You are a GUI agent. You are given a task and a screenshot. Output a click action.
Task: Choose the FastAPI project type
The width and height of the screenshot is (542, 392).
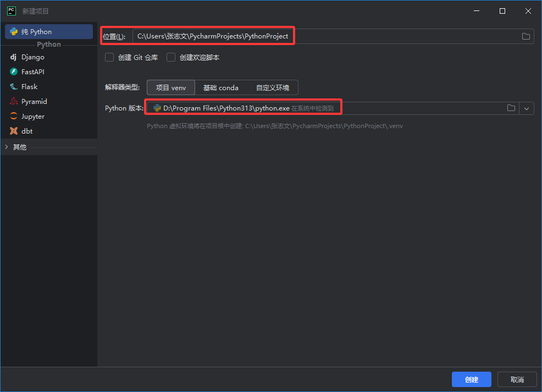pos(49,72)
